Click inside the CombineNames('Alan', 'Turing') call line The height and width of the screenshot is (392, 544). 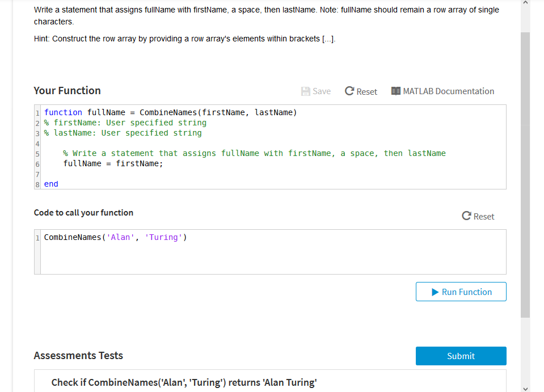pyautogui.click(x=113, y=237)
